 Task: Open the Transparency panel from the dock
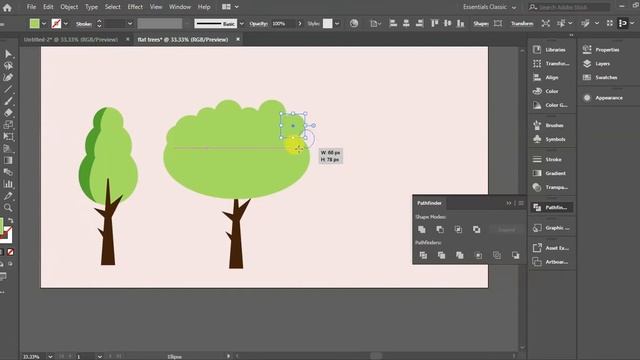click(x=551, y=187)
